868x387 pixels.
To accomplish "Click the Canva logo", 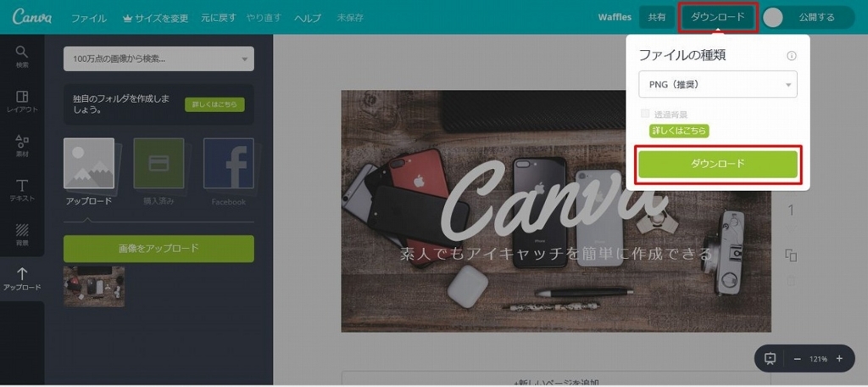I will point(31,17).
